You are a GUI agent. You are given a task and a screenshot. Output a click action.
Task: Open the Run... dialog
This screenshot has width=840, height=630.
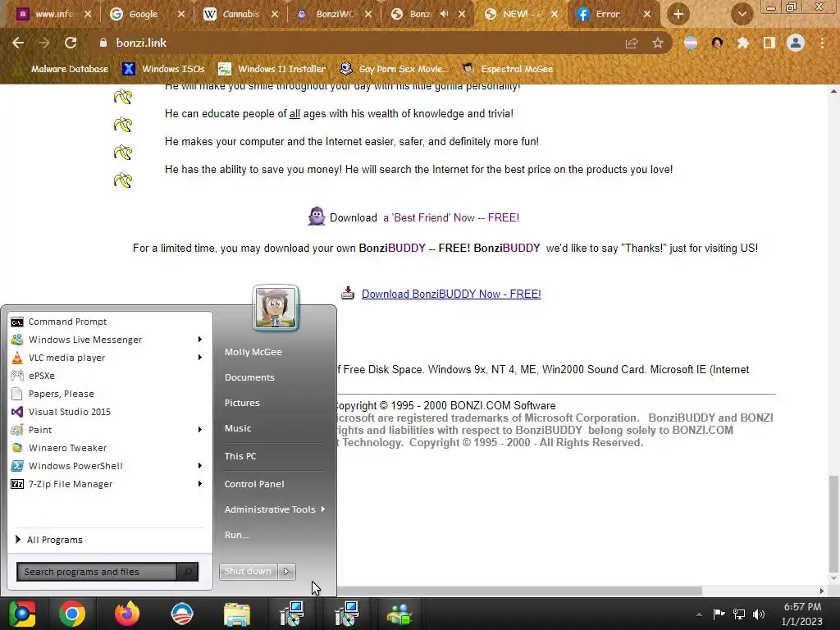pyautogui.click(x=236, y=535)
